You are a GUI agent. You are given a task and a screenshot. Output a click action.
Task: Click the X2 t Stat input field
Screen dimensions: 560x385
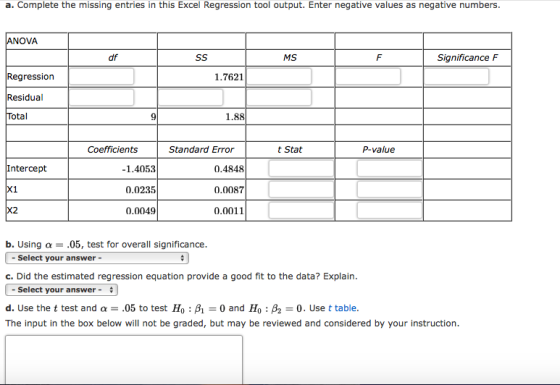tap(301, 211)
